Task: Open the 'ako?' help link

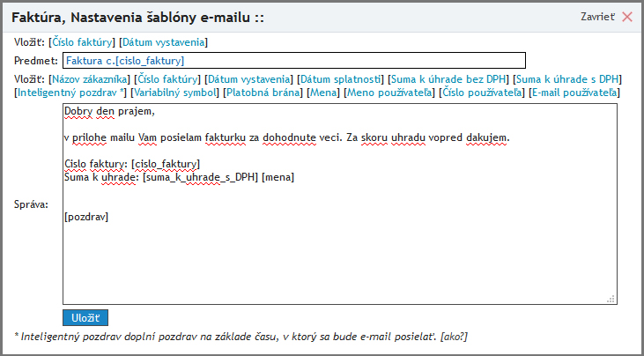Action: (453, 337)
